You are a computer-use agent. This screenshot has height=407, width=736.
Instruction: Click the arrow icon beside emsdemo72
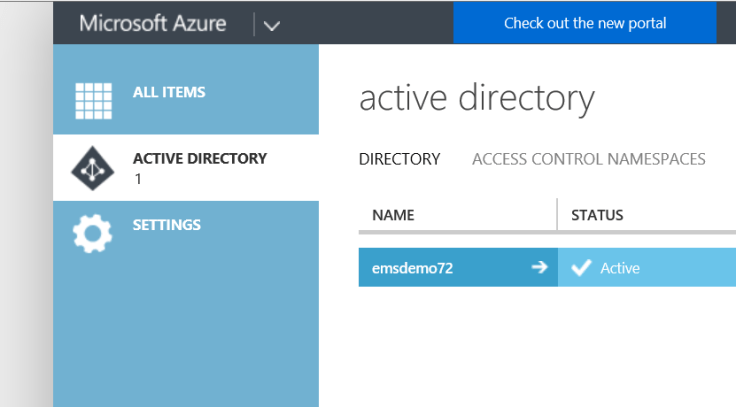coord(539,268)
